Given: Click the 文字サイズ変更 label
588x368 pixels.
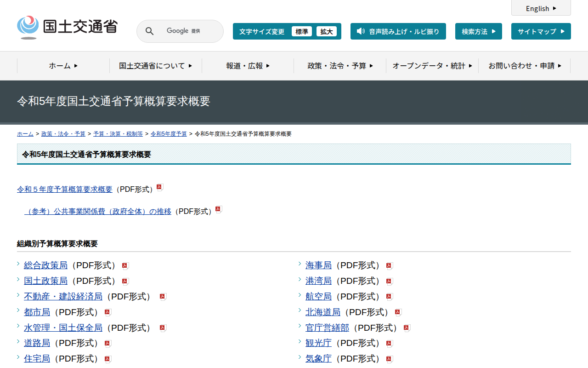Looking at the screenshot, I should click(262, 31).
